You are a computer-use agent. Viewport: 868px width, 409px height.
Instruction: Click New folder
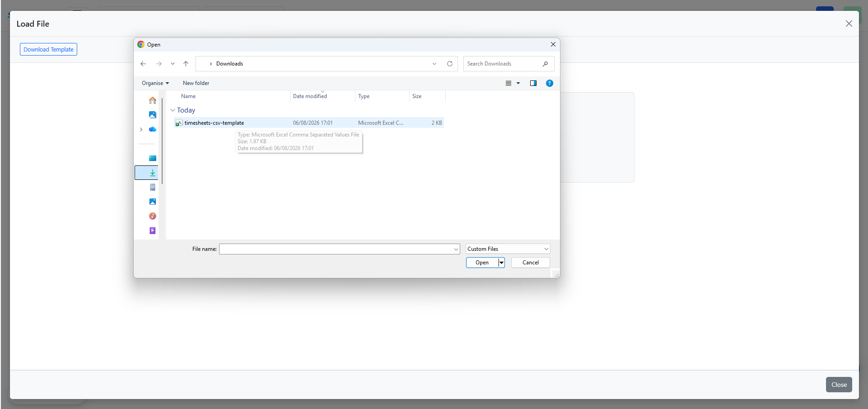click(196, 83)
